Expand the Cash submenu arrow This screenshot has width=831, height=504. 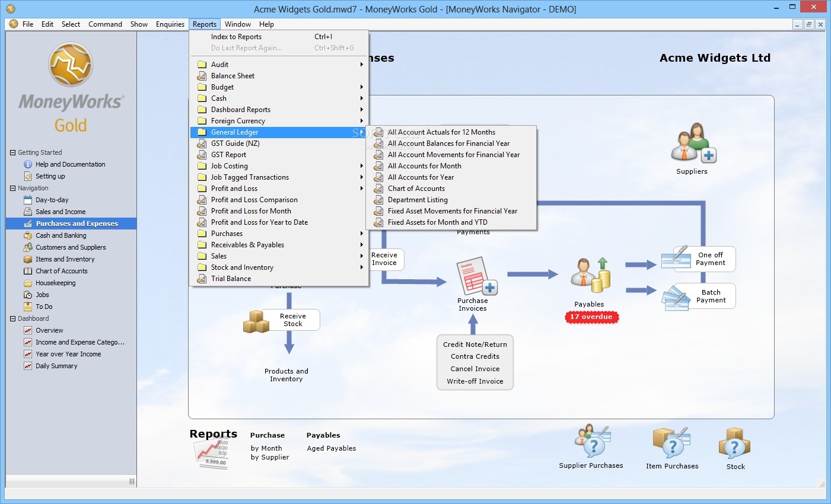click(x=361, y=98)
